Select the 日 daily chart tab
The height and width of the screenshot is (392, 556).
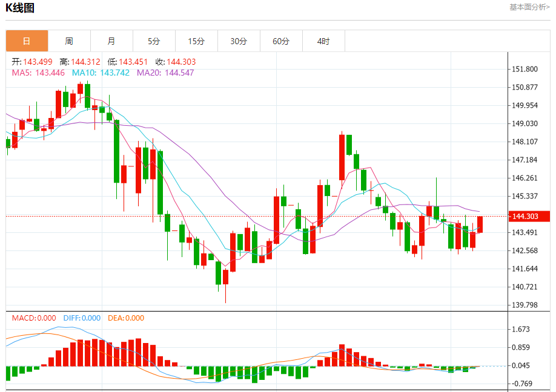tap(27, 41)
